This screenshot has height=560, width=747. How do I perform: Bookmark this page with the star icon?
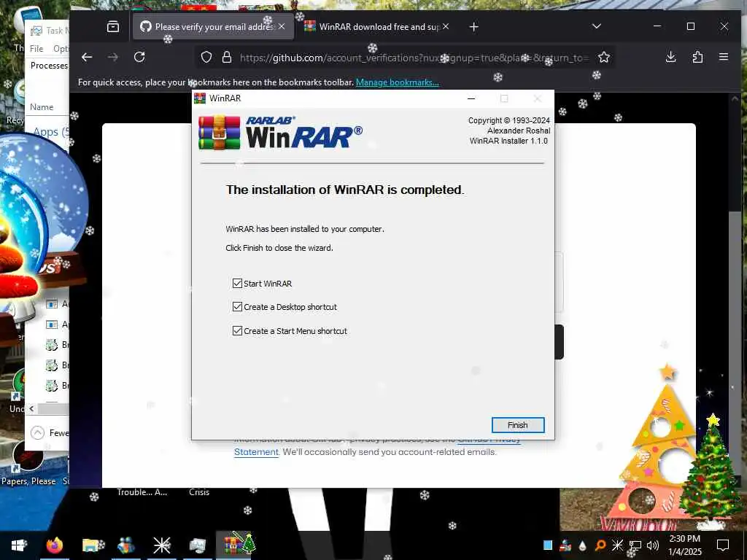[x=604, y=57]
